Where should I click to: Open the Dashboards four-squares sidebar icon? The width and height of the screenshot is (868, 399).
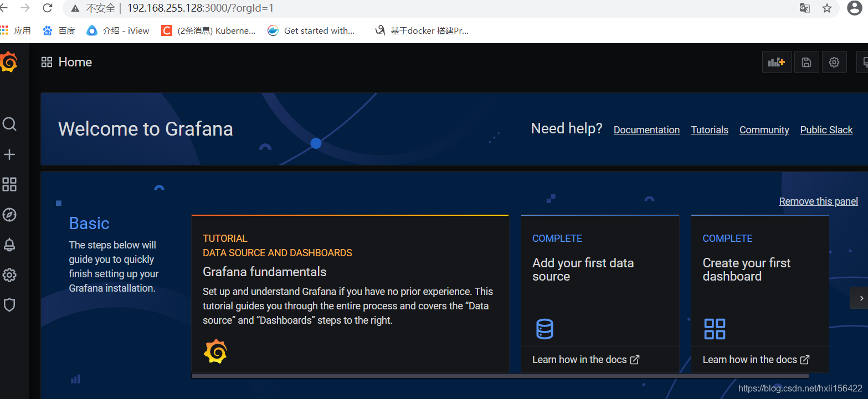9,184
